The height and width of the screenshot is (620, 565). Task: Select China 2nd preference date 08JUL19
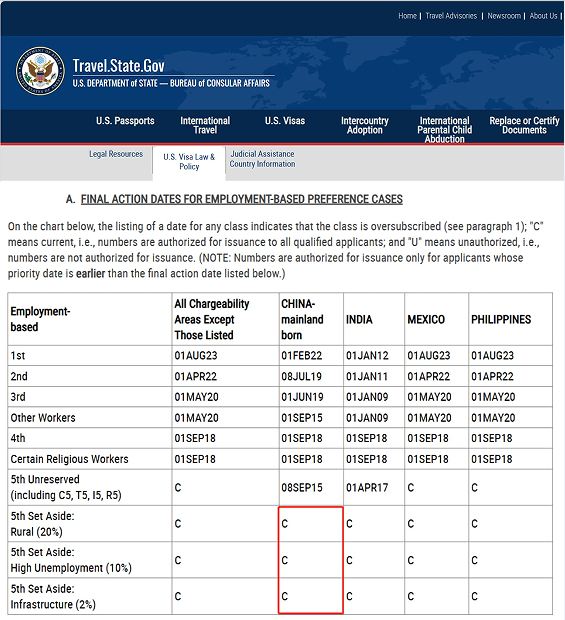[301, 376]
